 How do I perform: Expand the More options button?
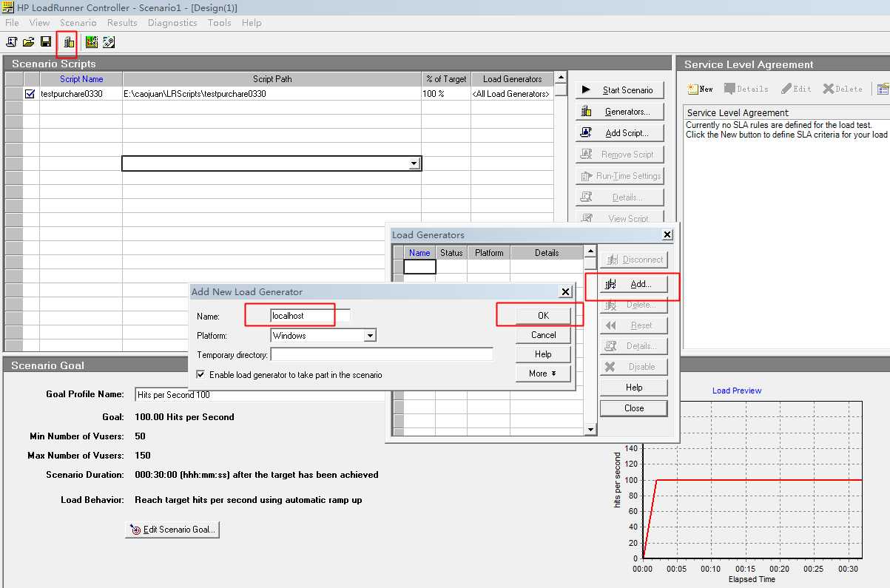[x=543, y=374]
